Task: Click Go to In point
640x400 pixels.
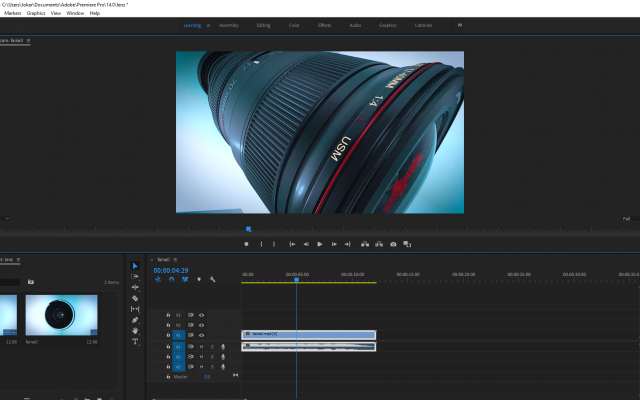Action: (292, 244)
